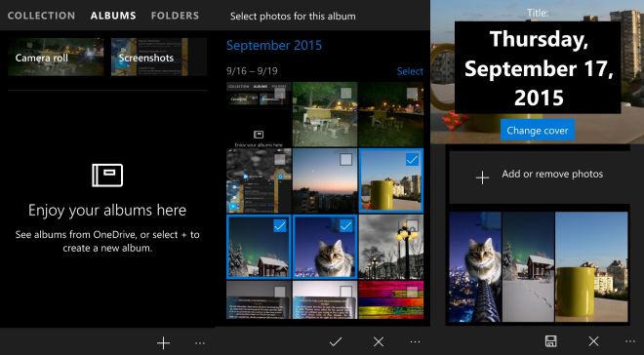This screenshot has width=644, height=355.
Task: Confirm photo selection with checkmark icon
Action: tap(336, 341)
